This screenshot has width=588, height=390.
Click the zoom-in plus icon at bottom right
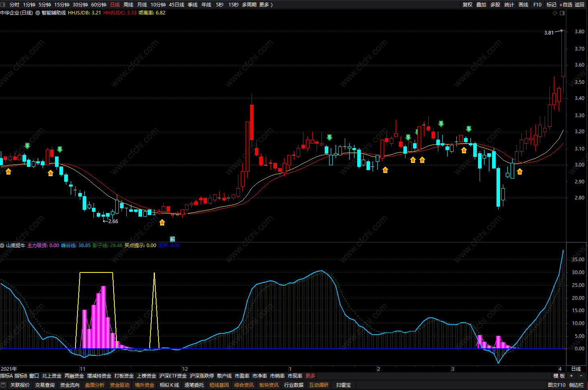(572, 376)
